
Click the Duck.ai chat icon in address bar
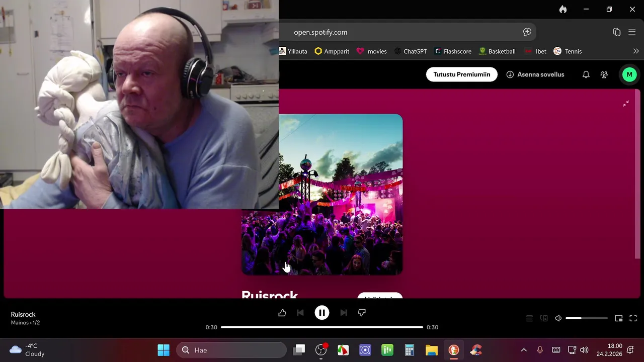tap(527, 32)
